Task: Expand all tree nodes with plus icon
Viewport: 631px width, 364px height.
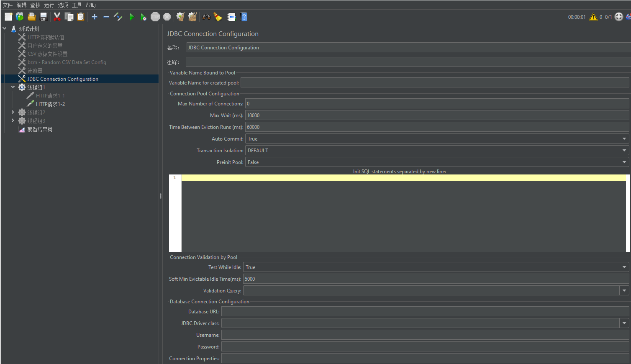Action: coord(95,17)
